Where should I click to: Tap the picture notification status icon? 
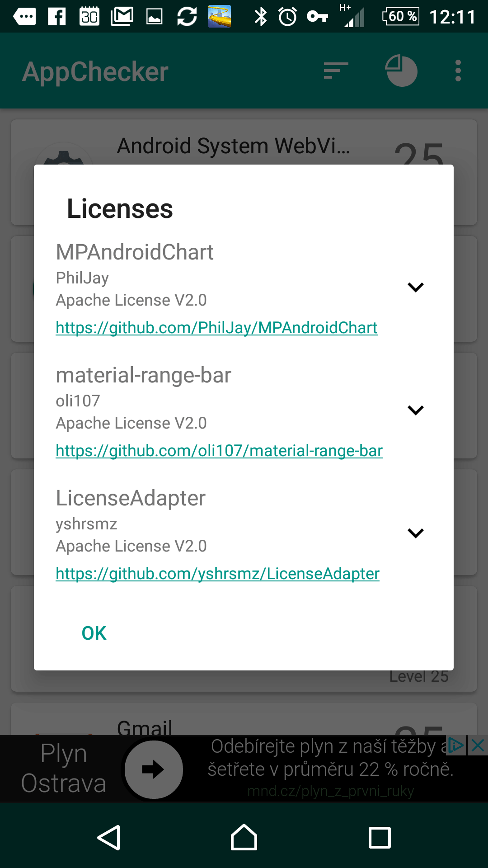point(155,17)
